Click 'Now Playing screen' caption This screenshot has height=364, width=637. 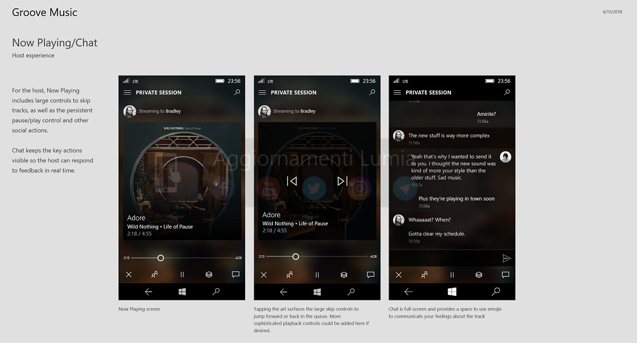[x=140, y=309]
